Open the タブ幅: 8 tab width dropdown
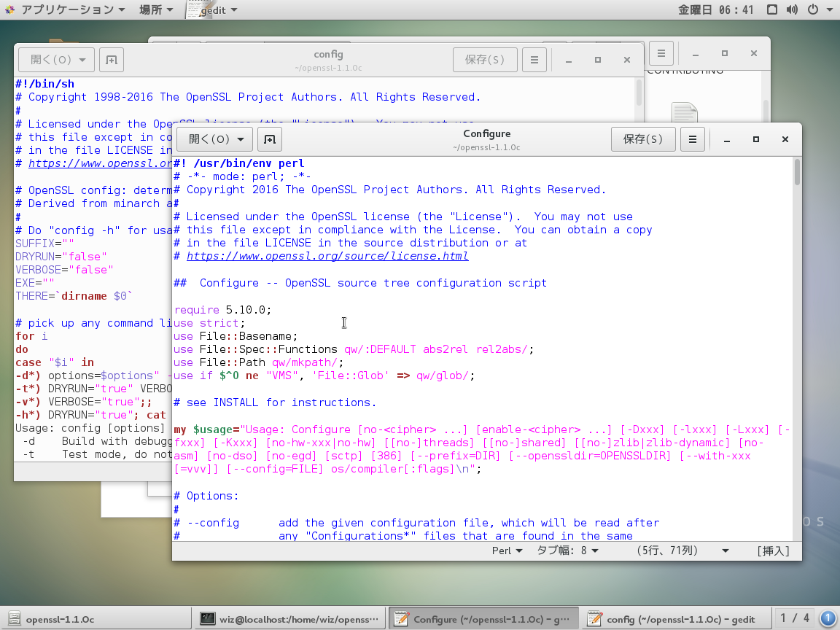This screenshot has width=840, height=630. pyautogui.click(x=568, y=551)
